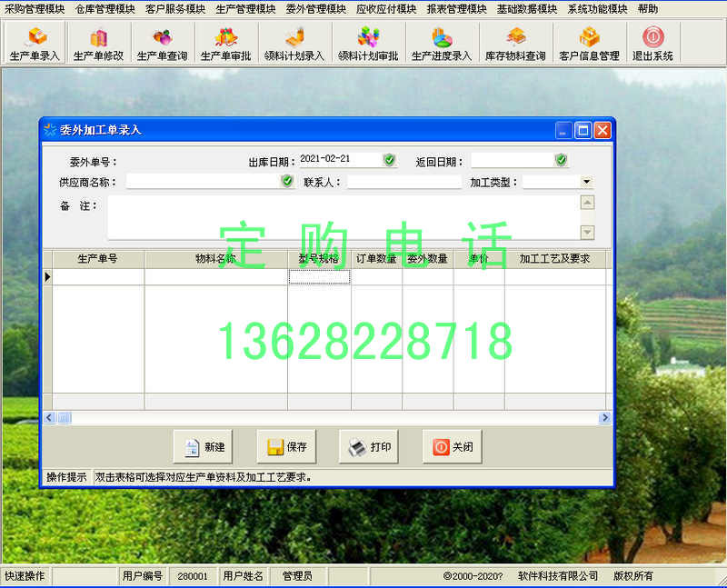727x588 pixels.
Task: Click the 返回日期 date picker shield icon
Action: pos(561,160)
